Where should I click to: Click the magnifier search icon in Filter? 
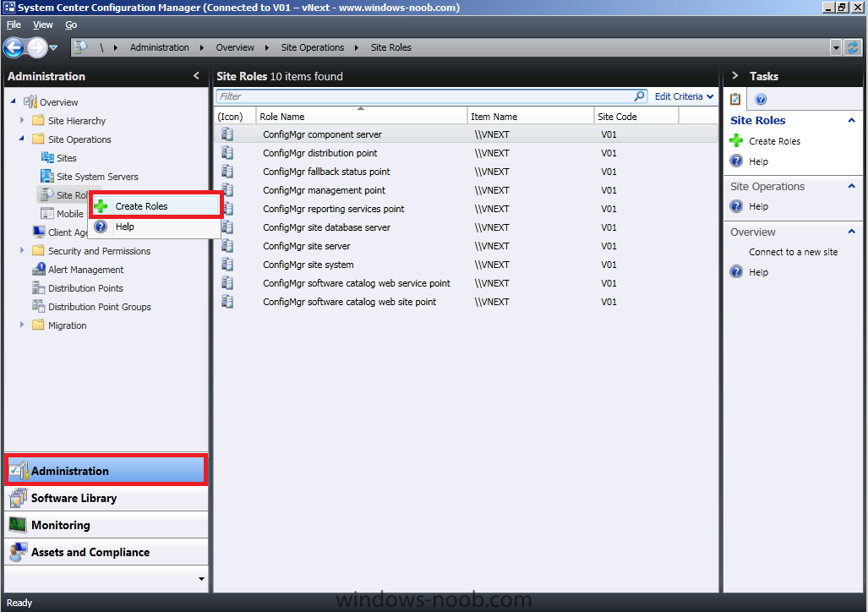point(639,96)
